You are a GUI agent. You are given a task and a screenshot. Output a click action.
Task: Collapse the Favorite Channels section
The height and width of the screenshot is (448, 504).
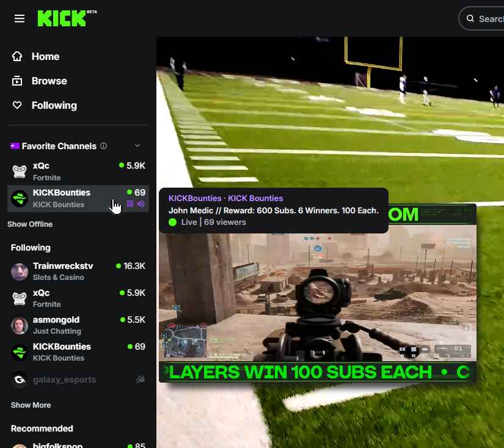pyautogui.click(x=137, y=145)
